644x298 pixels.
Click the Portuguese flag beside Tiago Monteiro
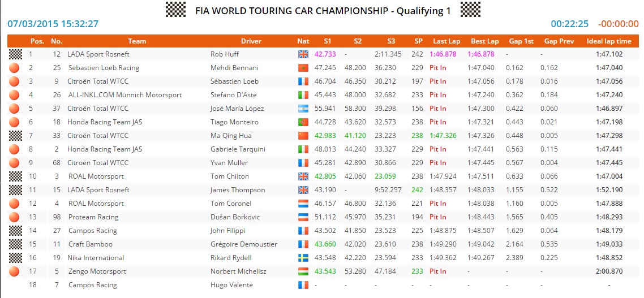[303, 122]
